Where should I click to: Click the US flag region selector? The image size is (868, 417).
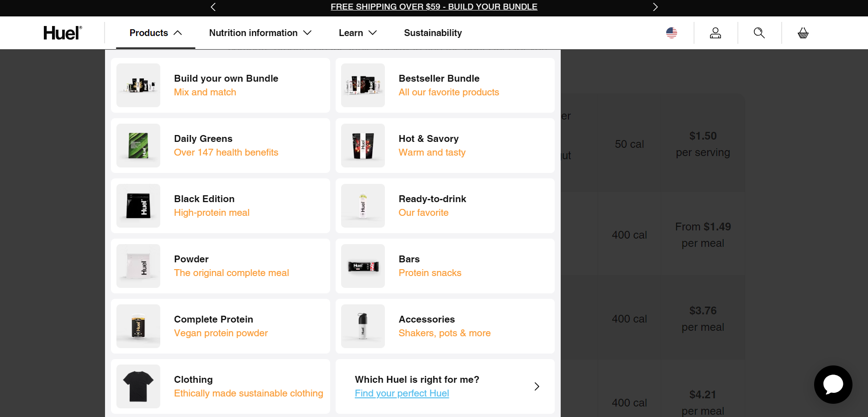point(672,33)
